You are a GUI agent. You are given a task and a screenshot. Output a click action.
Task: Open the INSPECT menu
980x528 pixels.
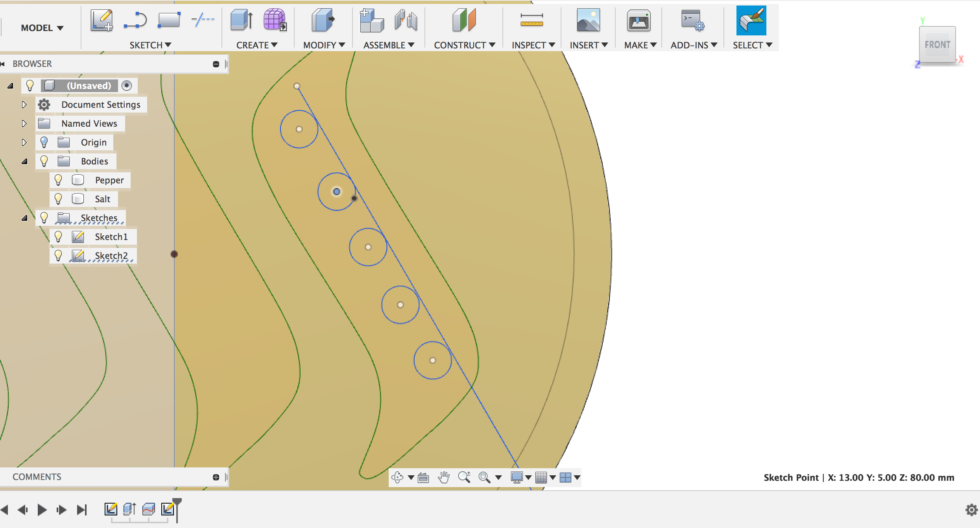pyautogui.click(x=533, y=45)
